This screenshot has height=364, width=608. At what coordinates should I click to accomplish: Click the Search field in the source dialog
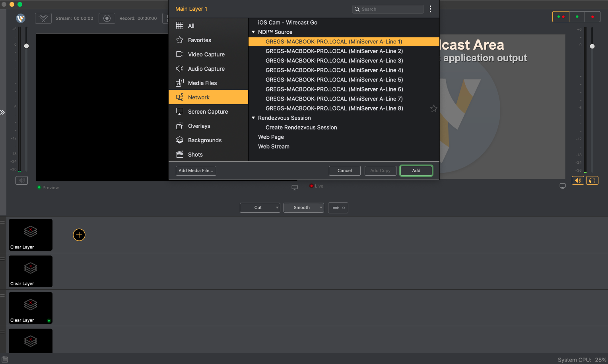point(388,9)
